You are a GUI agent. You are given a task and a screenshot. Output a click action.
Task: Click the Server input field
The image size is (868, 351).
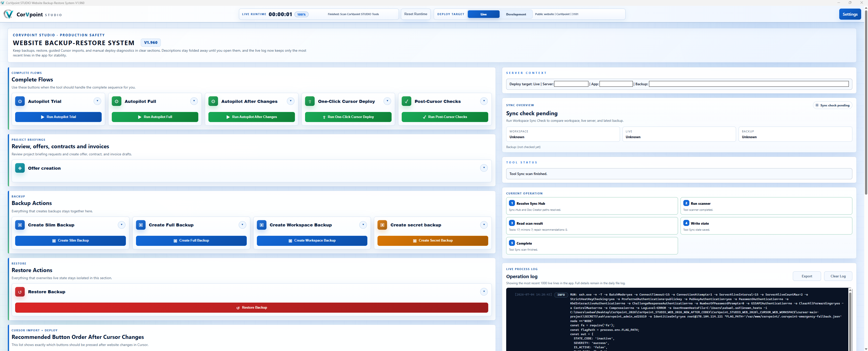tap(571, 84)
